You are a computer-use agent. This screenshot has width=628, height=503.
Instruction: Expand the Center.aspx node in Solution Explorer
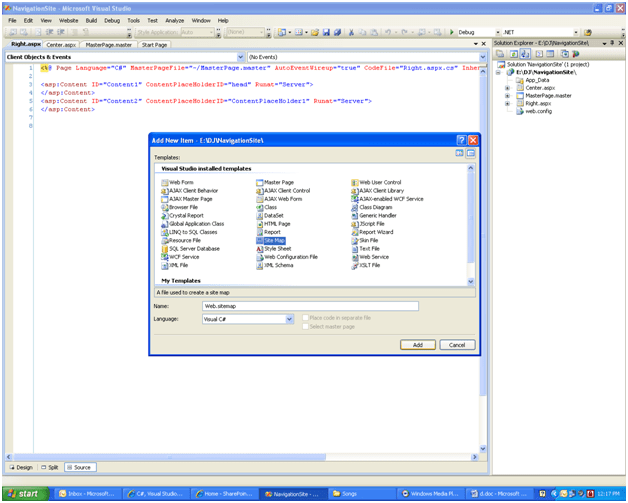(x=507, y=88)
